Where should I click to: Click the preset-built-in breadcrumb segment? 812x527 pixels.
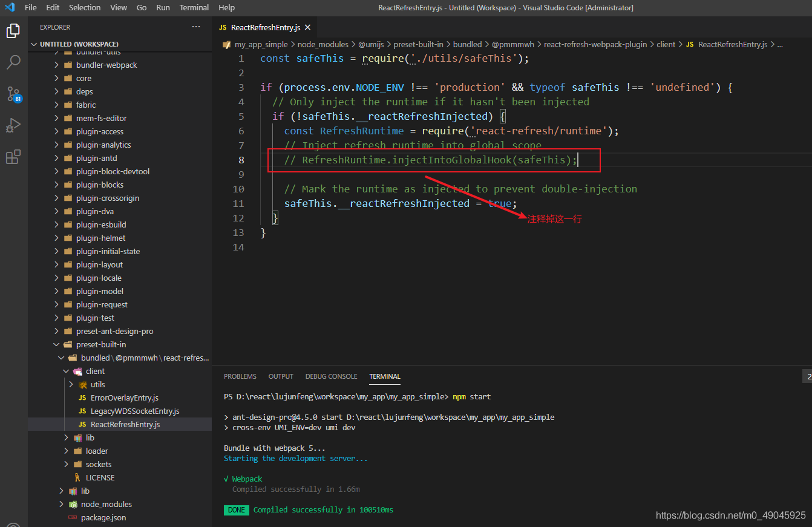(x=418, y=44)
